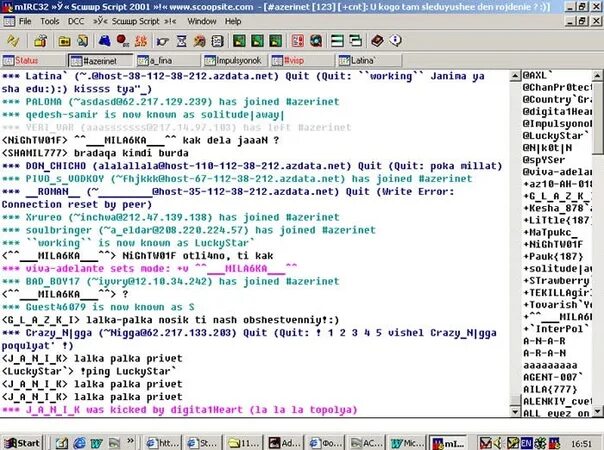This screenshot has width=604, height=450.
Task: Switch to the #visp channel tab
Action: pos(302,60)
